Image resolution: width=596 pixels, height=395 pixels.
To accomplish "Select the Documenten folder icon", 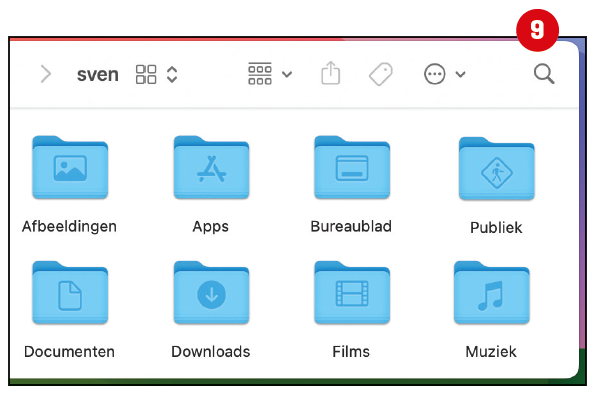I will coord(70,292).
